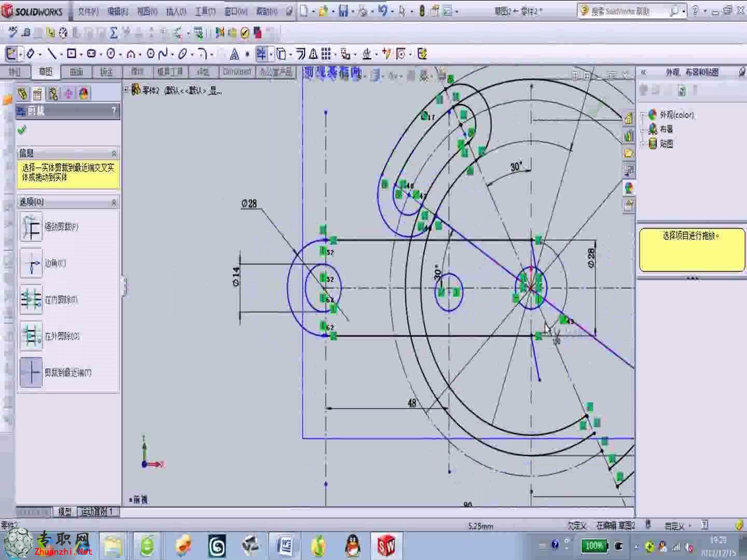Select the Linear Sketch Pattern tool

pos(326,53)
